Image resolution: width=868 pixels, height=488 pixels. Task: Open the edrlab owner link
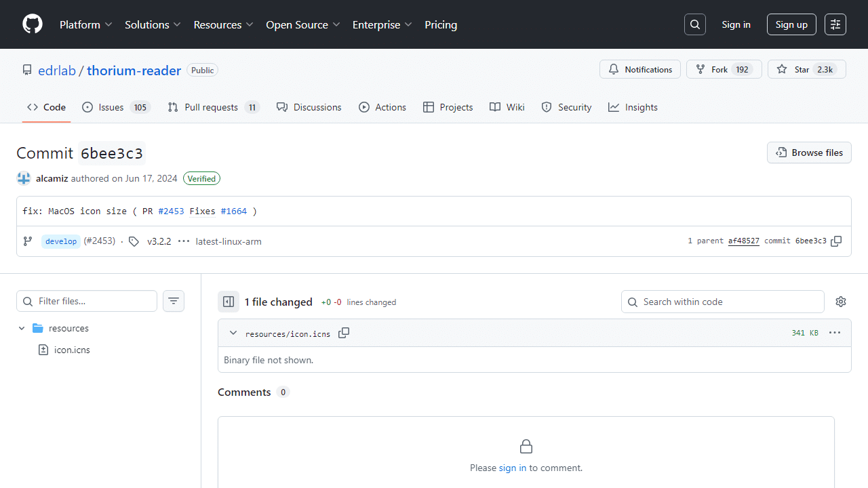[57, 70]
